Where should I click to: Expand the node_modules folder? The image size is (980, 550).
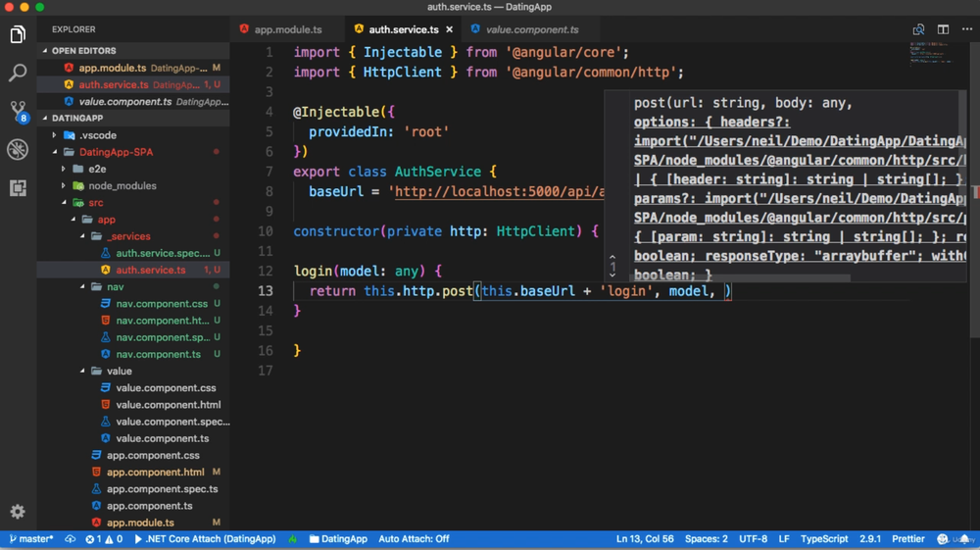64,185
